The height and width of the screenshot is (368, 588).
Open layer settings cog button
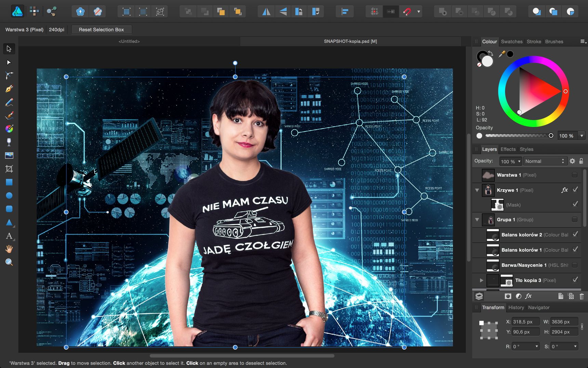tap(572, 161)
